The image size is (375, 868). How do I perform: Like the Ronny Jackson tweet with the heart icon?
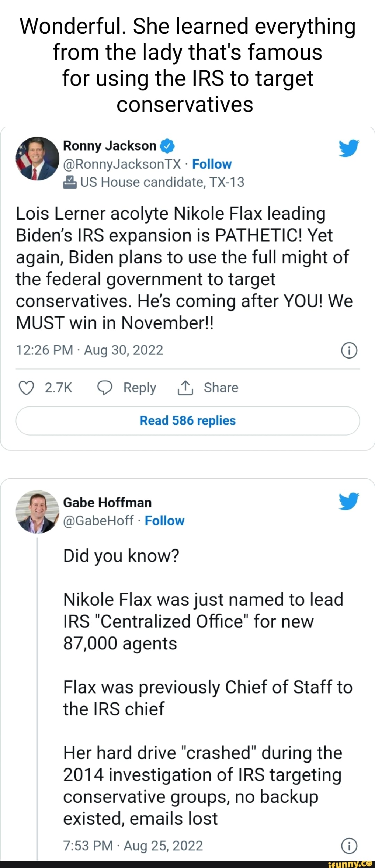point(26,388)
